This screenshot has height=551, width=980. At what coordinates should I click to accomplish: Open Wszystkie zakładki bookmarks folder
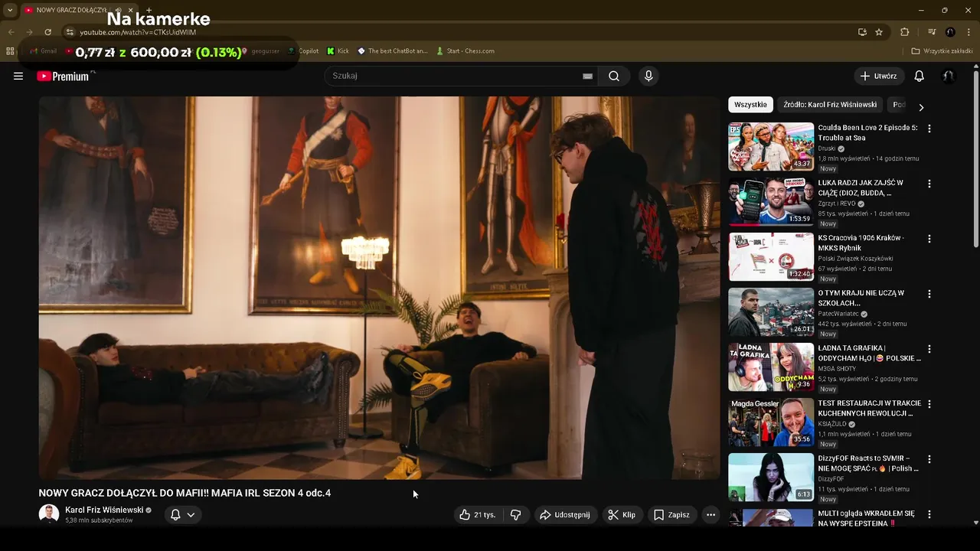[x=942, y=51]
